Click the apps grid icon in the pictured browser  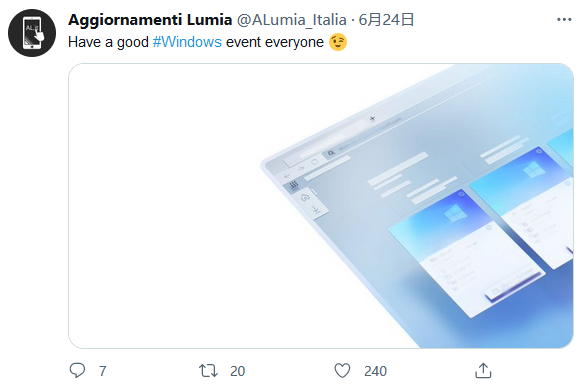(x=293, y=184)
